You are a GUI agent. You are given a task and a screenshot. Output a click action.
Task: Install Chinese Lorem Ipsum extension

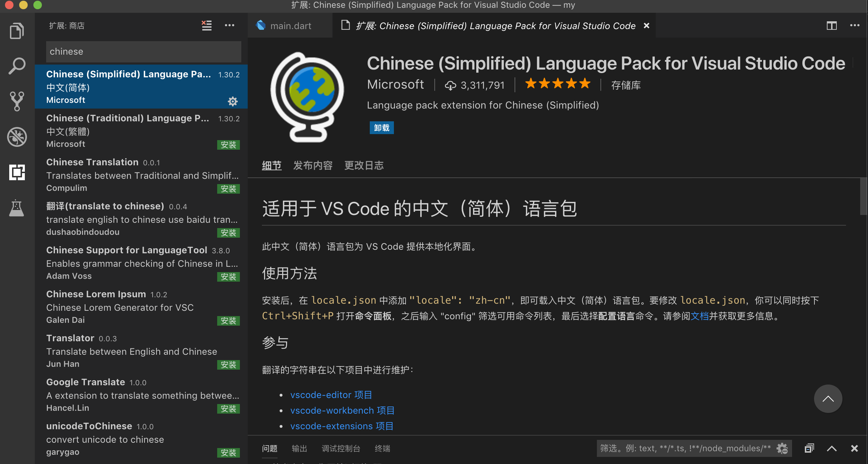tap(228, 321)
